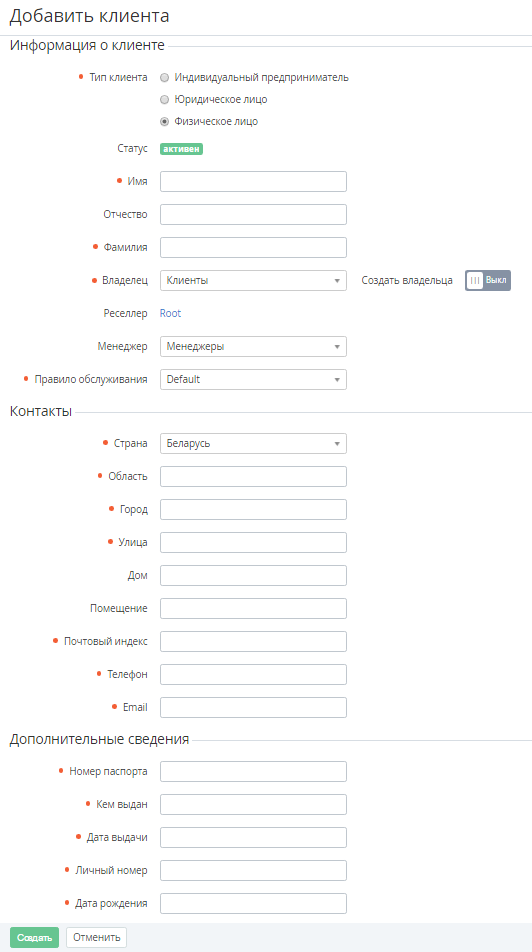Focus the Дата рождения field
Viewport: 532px width, 952px height.
253,903
